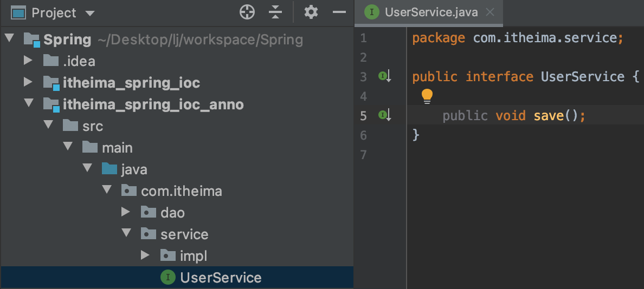Select the com.itheima package
This screenshot has height=289, width=644.
181,191
